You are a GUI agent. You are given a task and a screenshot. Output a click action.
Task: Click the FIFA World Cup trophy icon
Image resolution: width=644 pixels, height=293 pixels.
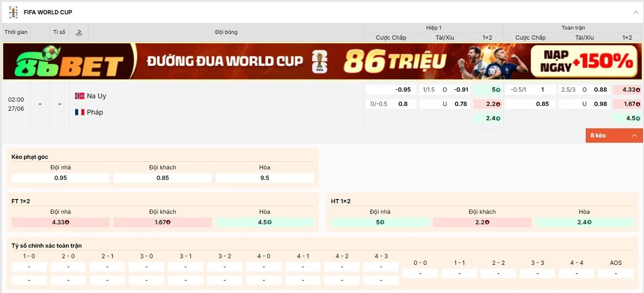pos(13,12)
